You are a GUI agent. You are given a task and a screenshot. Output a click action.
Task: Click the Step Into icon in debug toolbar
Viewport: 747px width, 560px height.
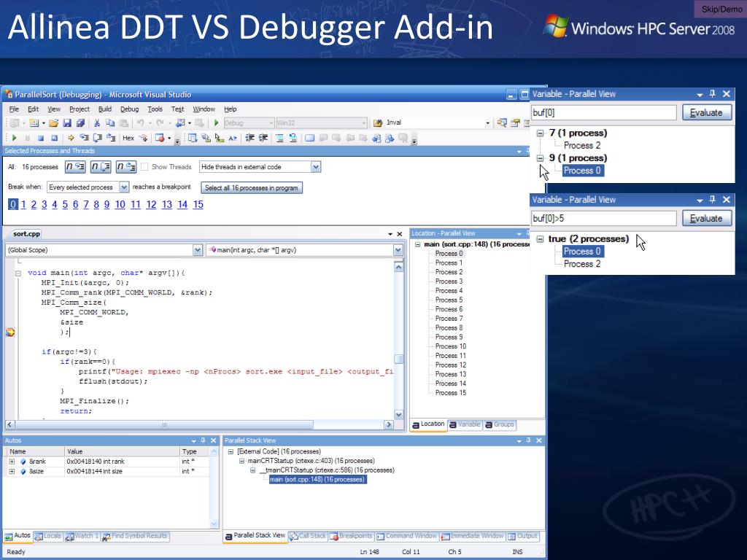tap(85, 138)
